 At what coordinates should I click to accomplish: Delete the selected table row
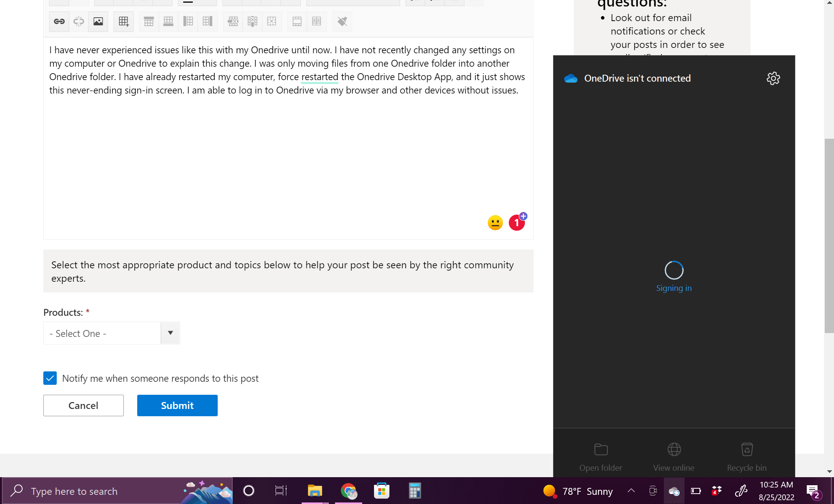(x=233, y=21)
